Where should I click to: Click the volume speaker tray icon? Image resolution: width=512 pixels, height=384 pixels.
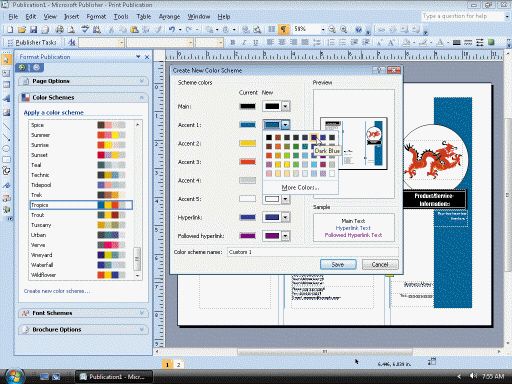click(473, 376)
